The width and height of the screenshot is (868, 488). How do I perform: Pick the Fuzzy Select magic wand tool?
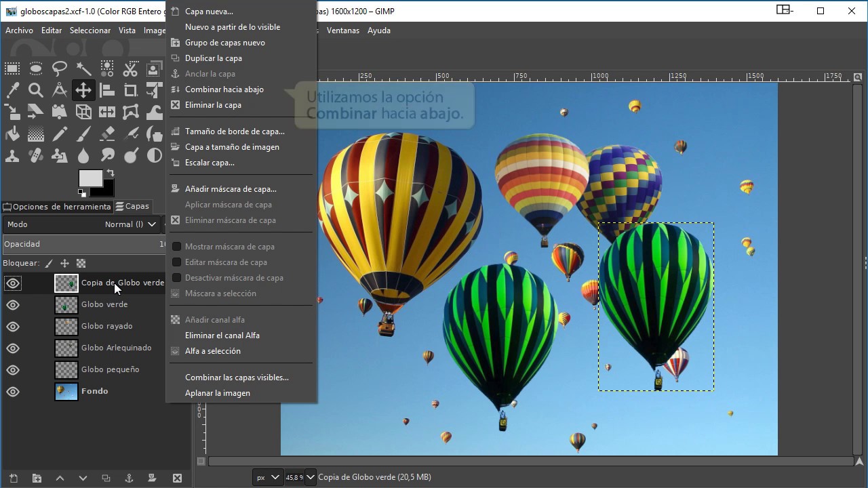pos(83,68)
